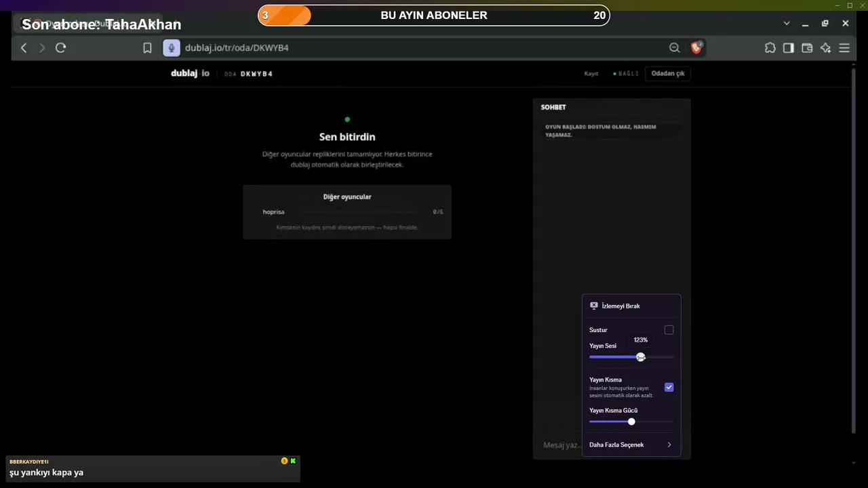Screen dimensions: 868x488
Task: Click the bberkaydiye11 chat overlay message
Action: (x=153, y=468)
